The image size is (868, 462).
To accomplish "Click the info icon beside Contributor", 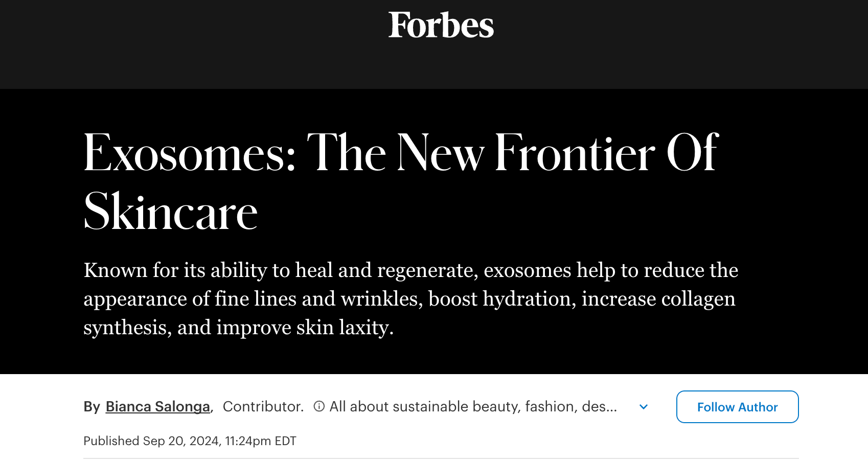I will point(319,406).
